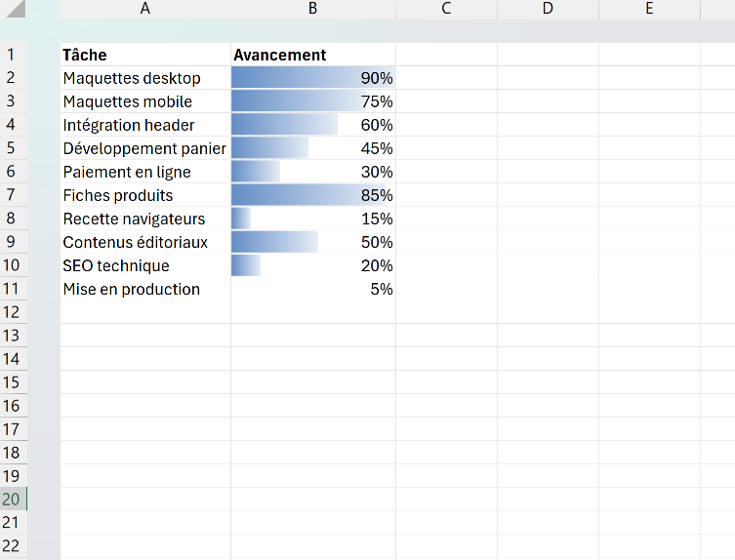Click the 50% value cell
Screen dimensions: 735x560
point(313,242)
